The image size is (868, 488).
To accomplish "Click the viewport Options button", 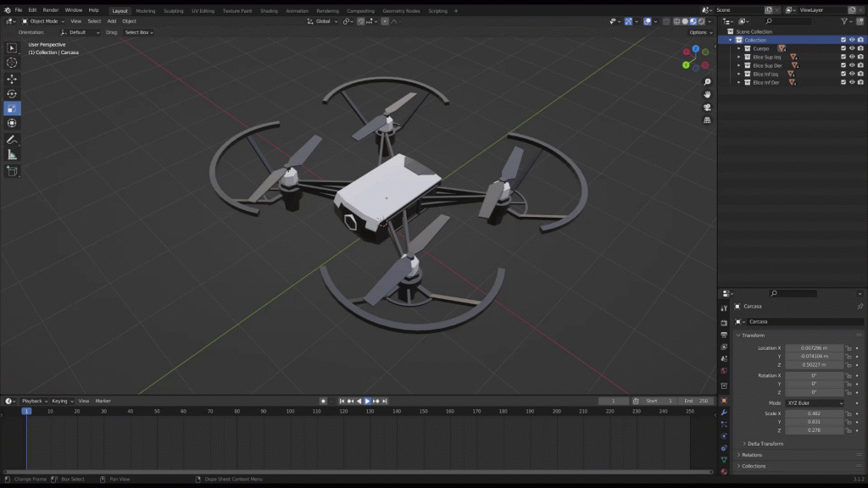I will 698,32.
